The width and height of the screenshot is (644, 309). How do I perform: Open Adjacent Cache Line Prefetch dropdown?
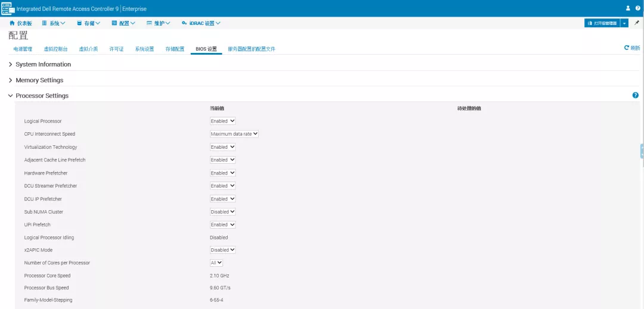pyautogui.click(x=222, y=160)
